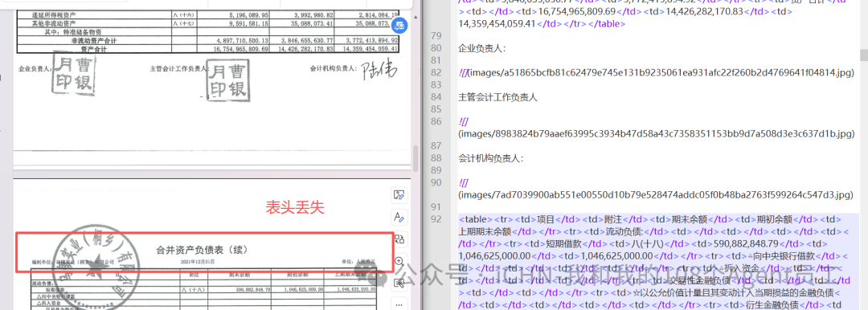Image resolution: width=868 pixels, height=310 pixels.
Task: Click the convert/swap format icon
Action: coord(399,239)
